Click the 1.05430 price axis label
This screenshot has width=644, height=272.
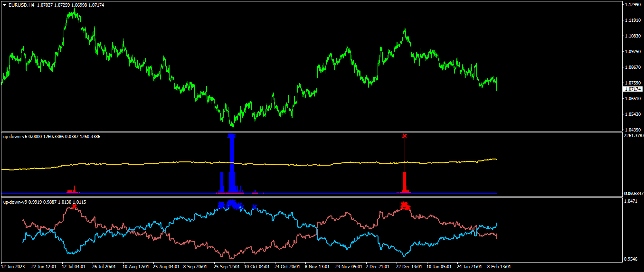(634, 114)
